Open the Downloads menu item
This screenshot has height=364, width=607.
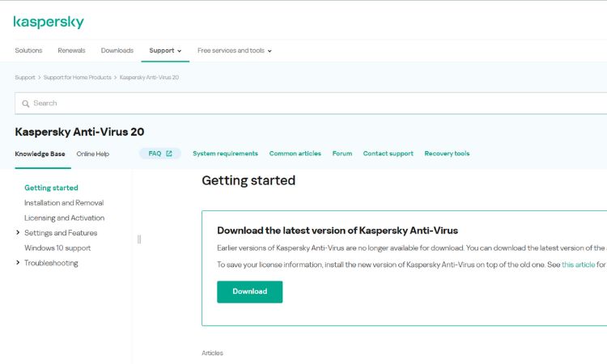click(117, 51)
